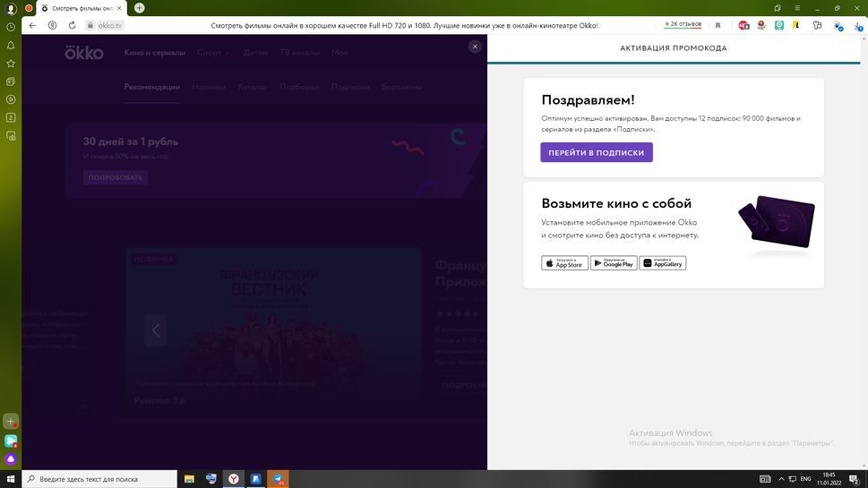The image size is (868, 488).
Task: Select the "Смотреть фильмы онлайн" browser tab
Action: pyautogui.click(x=81, y=8)
